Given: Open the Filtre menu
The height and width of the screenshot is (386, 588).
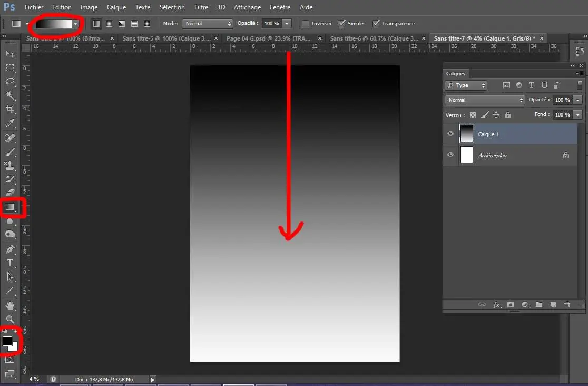Looking at the screenshot, I should (x=201, y=7).
